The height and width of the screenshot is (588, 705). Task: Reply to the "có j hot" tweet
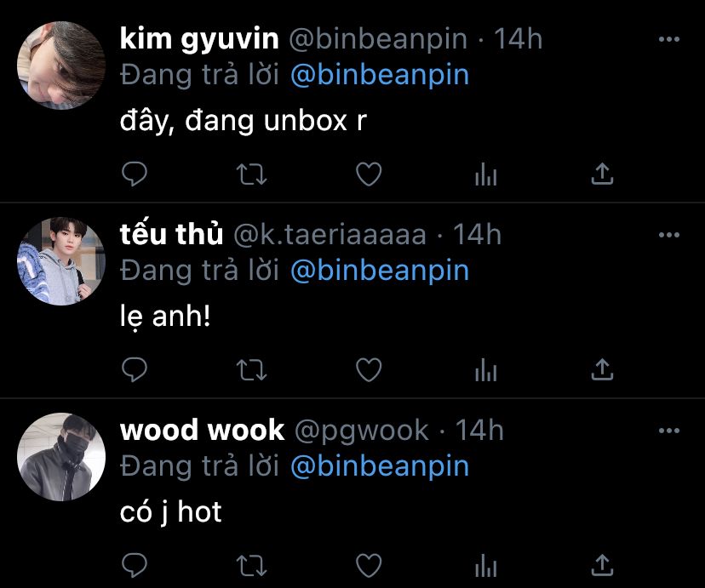click(x=135, y=565)
